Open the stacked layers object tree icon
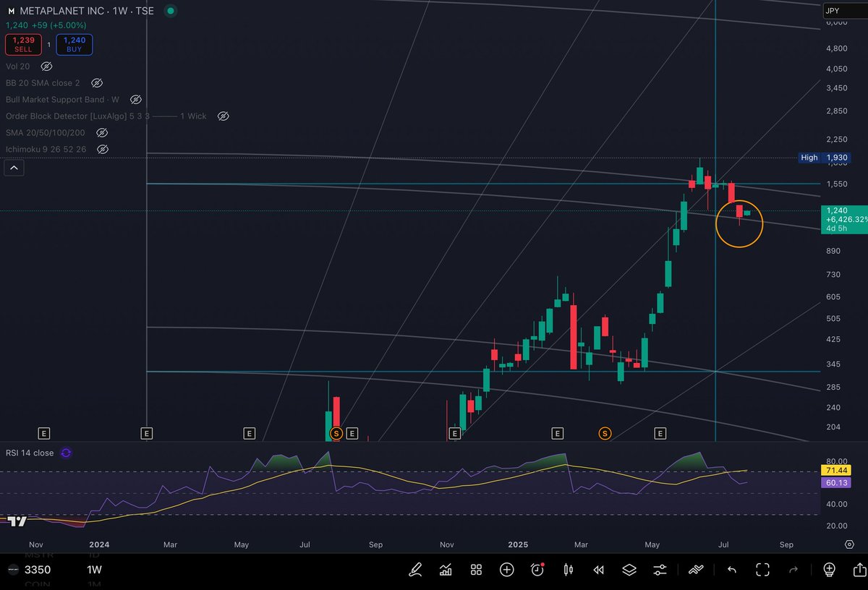This screenshot has width=868, height=590. click(x=629, y=570)
